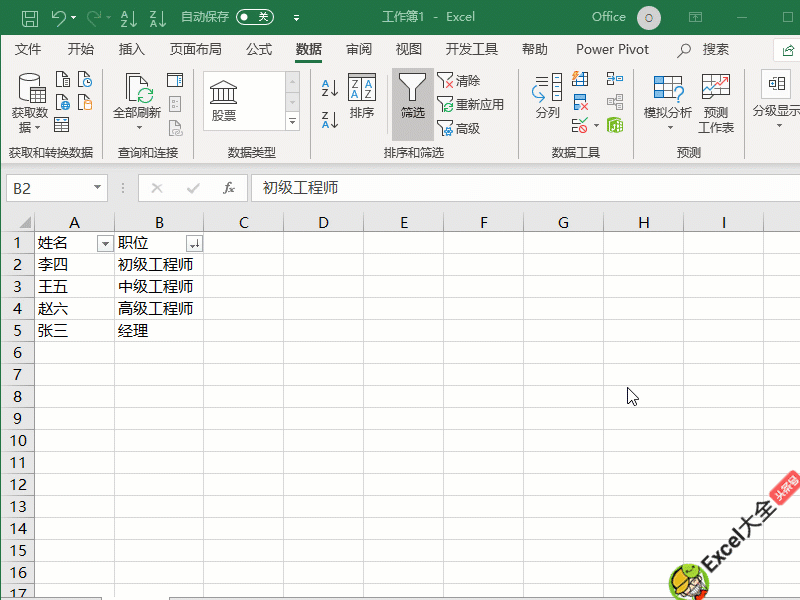Image resolution: width=800 pixels, height=600 pixels.
Task: Select the 股票 data type
Action: [x=223, y=101]
